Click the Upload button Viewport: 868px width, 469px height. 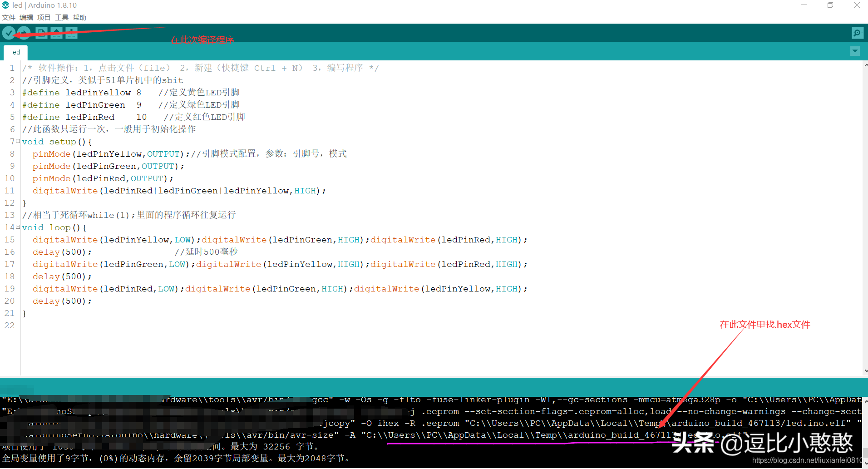coord(23,33)
